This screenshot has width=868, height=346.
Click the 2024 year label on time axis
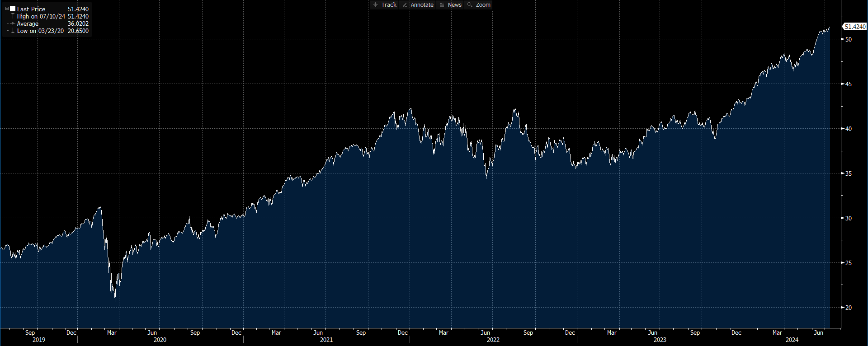click(792, 340)
